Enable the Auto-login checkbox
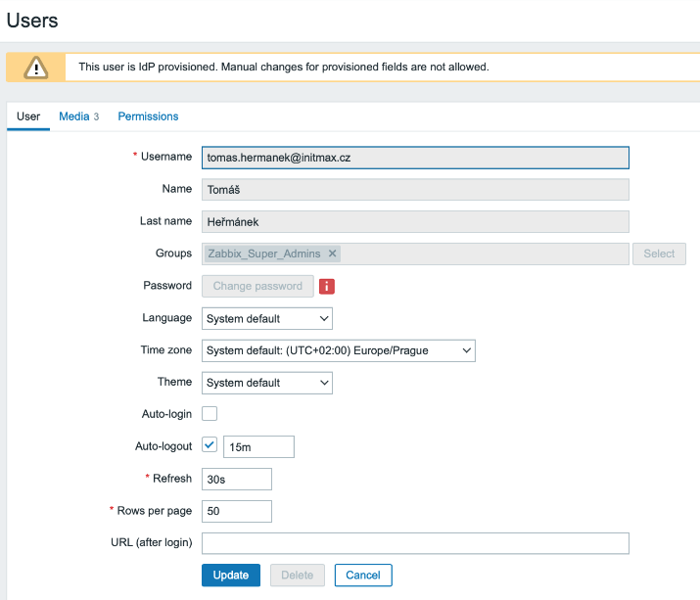 click(210, 414)
